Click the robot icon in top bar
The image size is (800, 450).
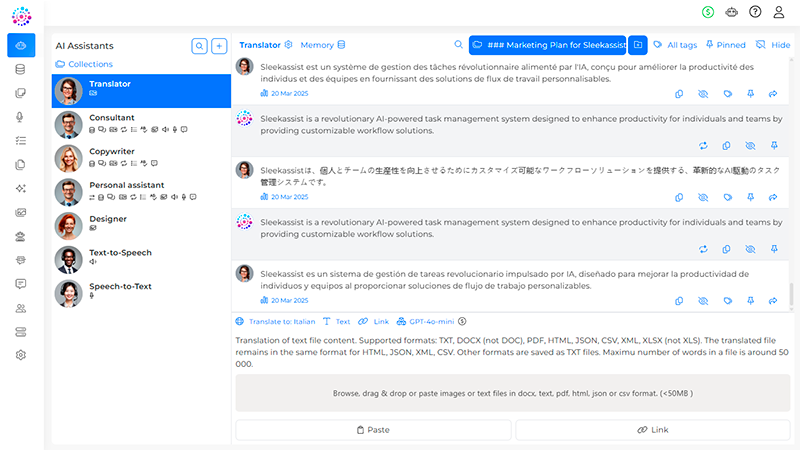732,12
